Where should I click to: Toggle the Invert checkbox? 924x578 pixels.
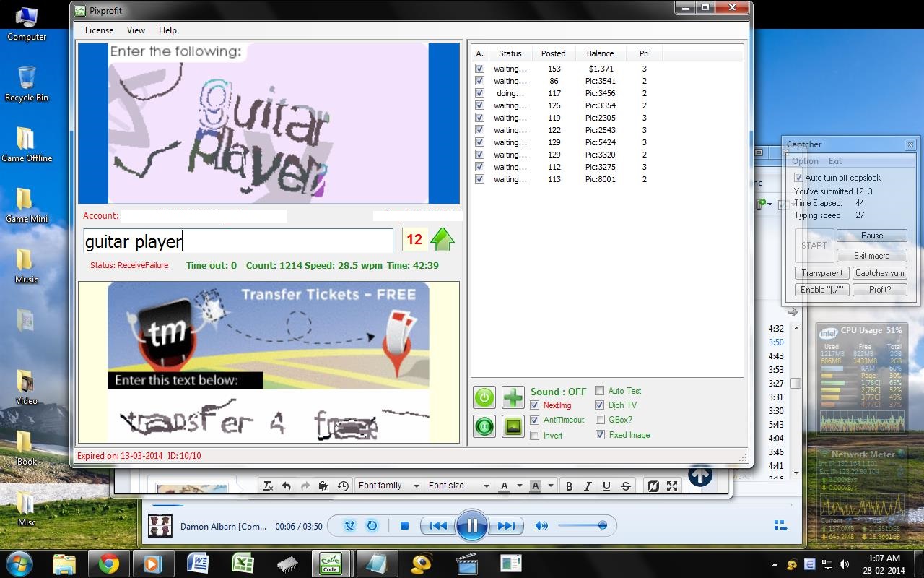[535, 435]
